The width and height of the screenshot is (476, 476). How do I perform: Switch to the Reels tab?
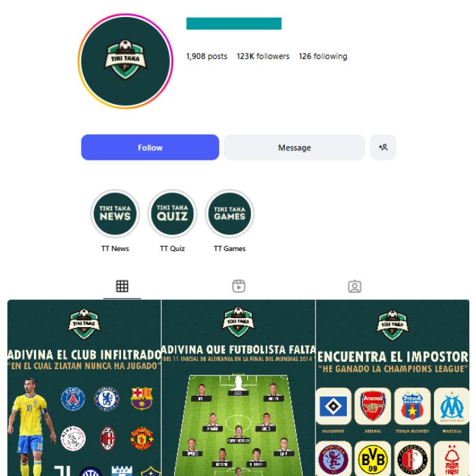239,286
